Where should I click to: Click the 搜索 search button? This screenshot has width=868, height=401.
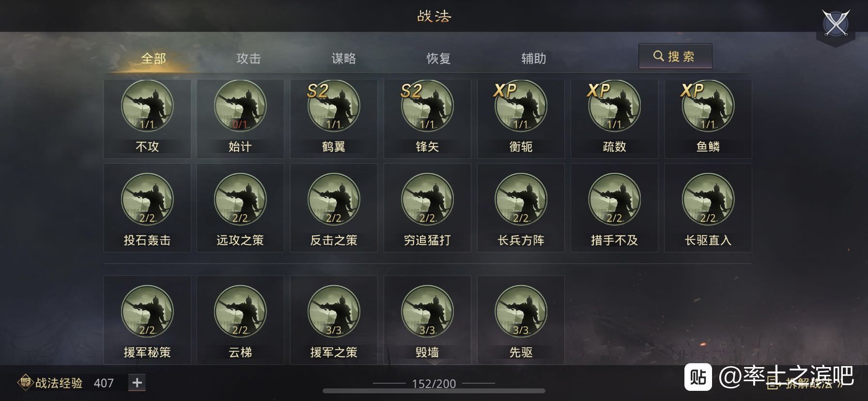[x=675, y=56]
